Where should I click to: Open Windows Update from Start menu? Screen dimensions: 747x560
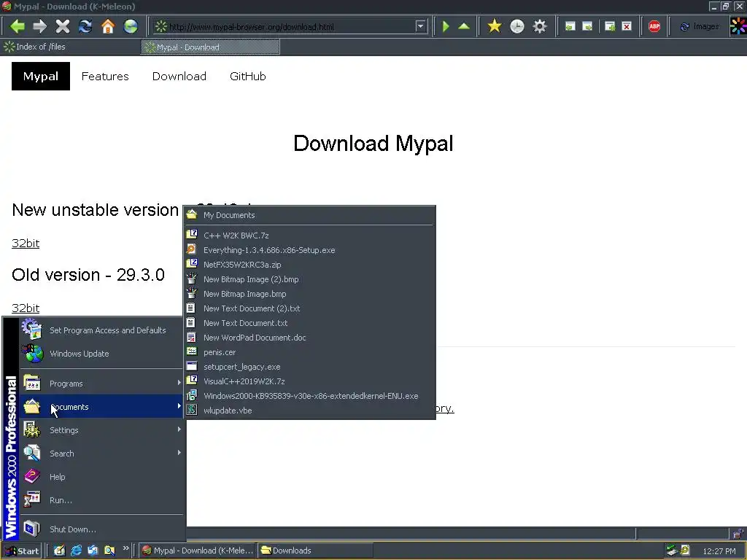coord(101,354)
